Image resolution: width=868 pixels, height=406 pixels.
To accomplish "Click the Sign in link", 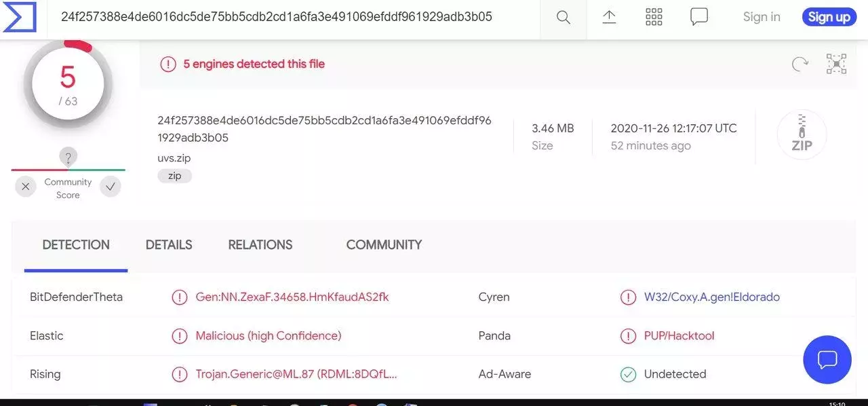I will coord(762,17).
